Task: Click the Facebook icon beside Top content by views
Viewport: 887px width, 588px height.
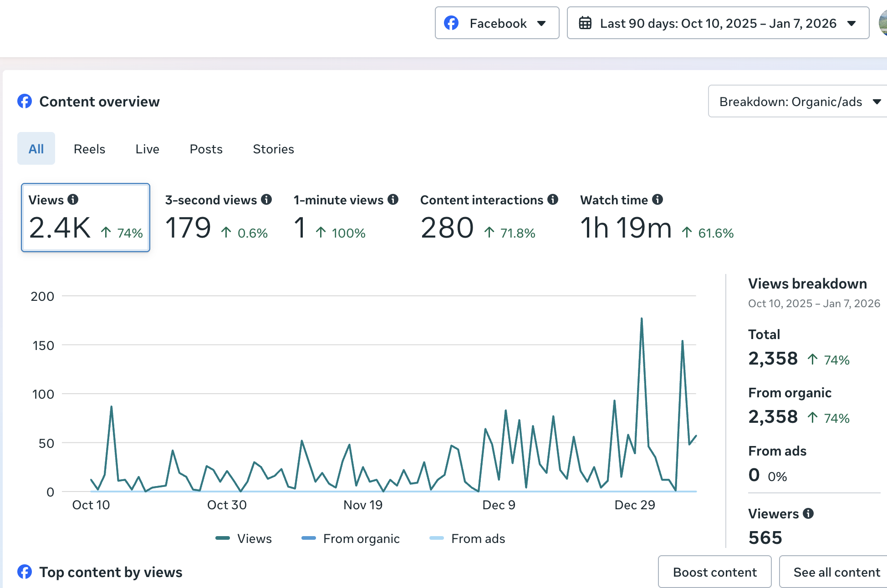Action: pos(25,572)
